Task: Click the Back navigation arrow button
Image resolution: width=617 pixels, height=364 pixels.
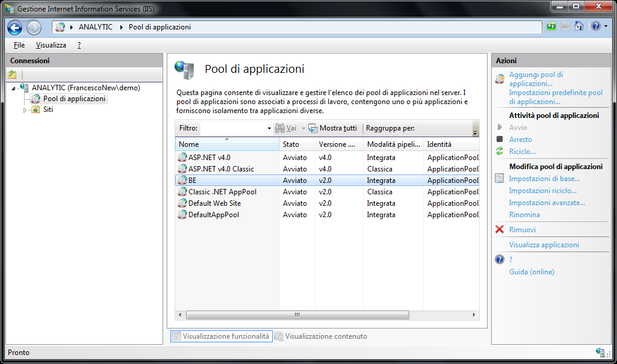Action: click(14, 27)
